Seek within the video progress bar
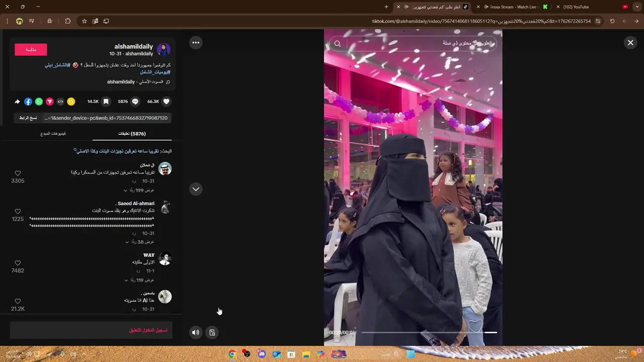The width and height of the screenshot is (644, 362). click(429, 332)
